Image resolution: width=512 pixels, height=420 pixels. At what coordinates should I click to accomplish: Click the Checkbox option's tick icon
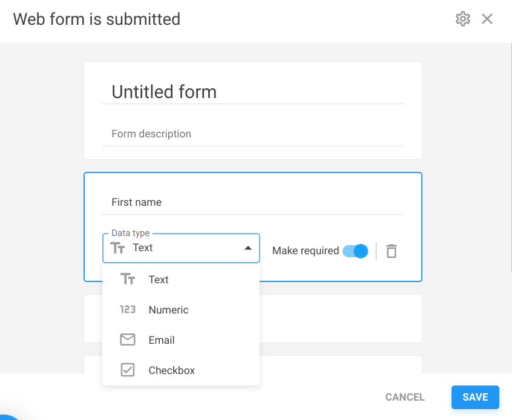click(128, 370)
